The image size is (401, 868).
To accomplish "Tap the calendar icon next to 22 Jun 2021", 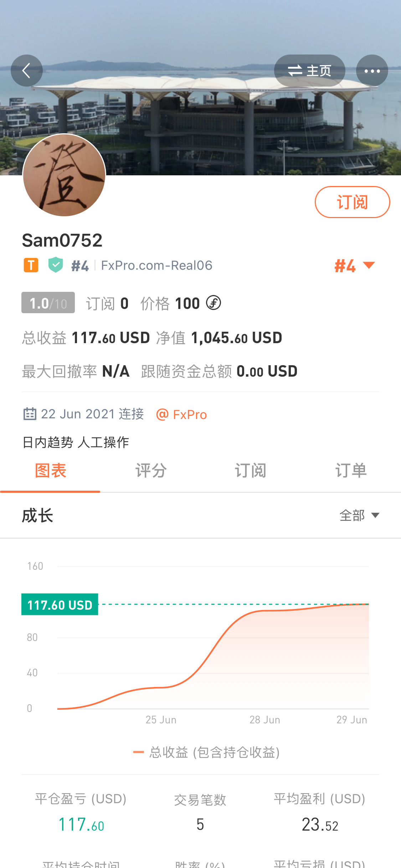I will [30, 414].
